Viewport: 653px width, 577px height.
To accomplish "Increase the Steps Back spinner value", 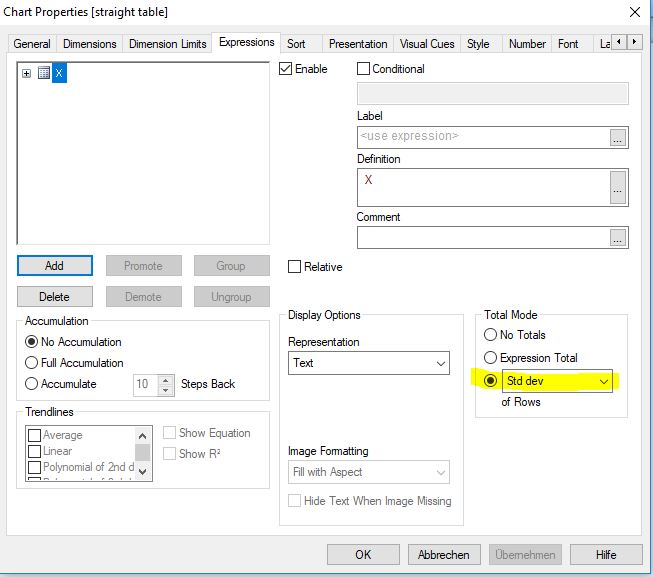I will pyautogui.click(x=166, y=379).
